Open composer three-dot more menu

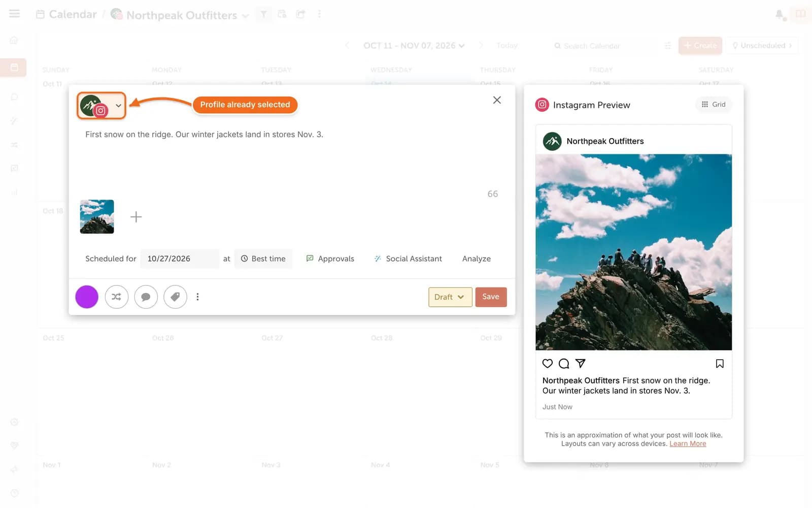coord(198,297)
